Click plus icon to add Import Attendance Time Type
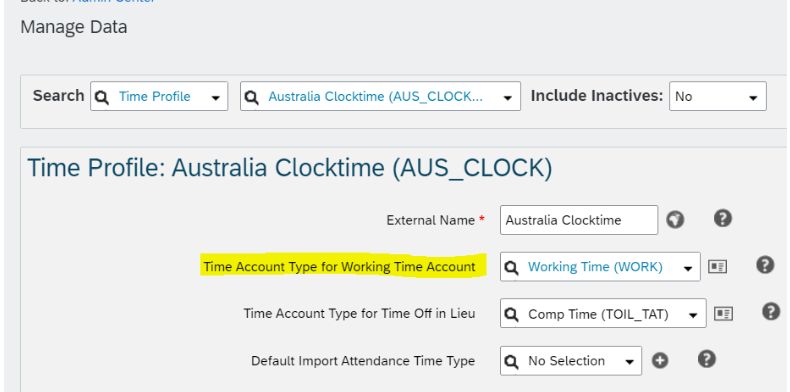 click(x=660, y=361)
